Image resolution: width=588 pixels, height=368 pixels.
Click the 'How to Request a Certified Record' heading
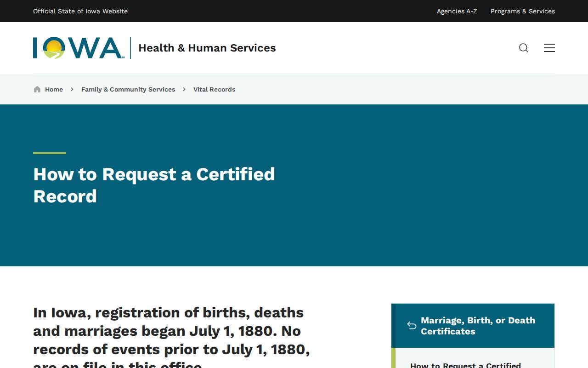point(154,185)
